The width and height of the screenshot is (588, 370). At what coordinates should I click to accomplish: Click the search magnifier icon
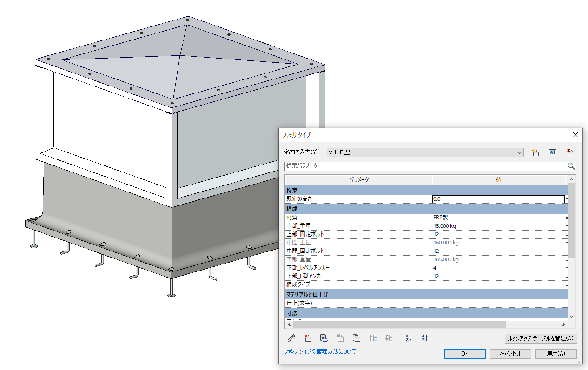tap(571, 166)
